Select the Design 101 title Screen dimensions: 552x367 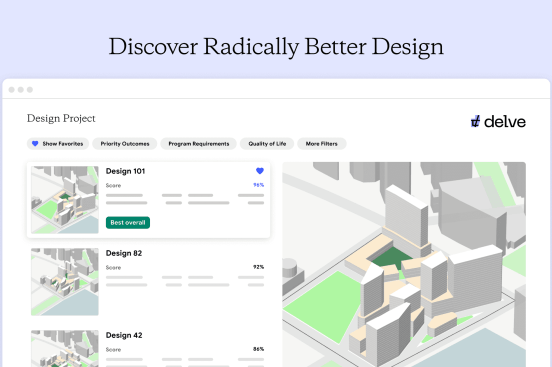pos(125,171)
